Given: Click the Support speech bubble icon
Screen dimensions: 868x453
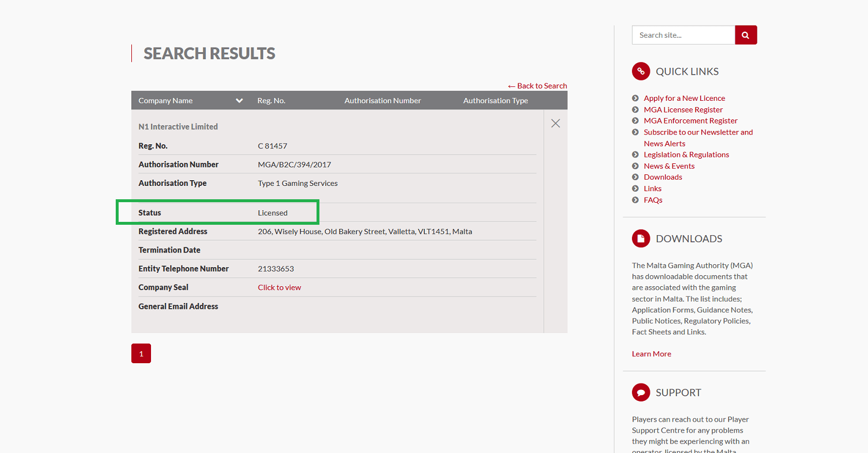Looking at the screenshot, I should (641, 392).
